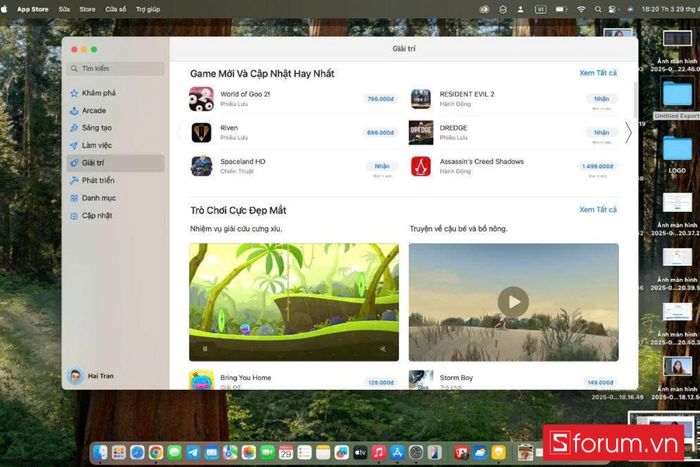Open Calendar from the Dock

pyautogui.click(x=286, y=453)
